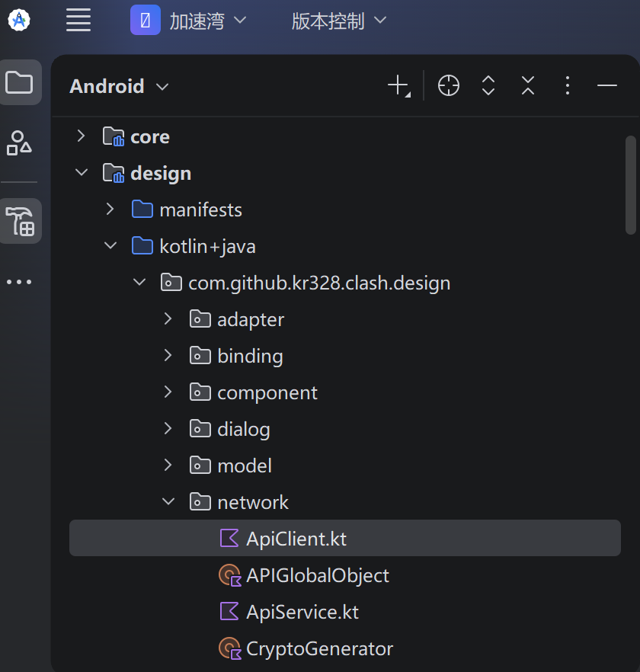
Task: Click the New File or Directory plus icon
Action: tap(399, 85)
